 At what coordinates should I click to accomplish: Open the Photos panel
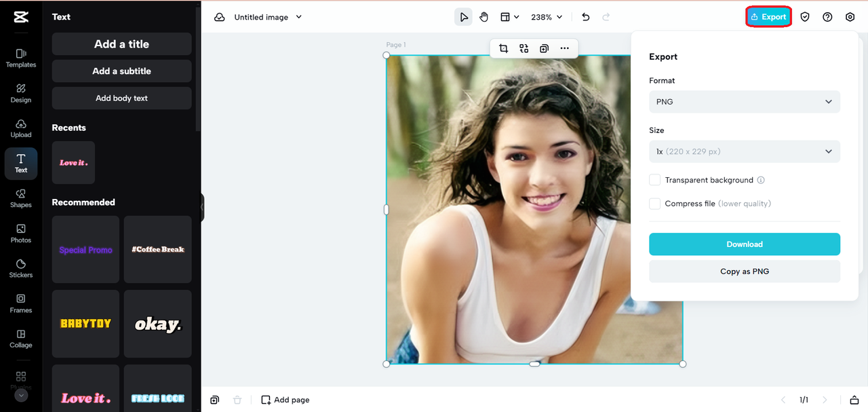coord(21,233)
